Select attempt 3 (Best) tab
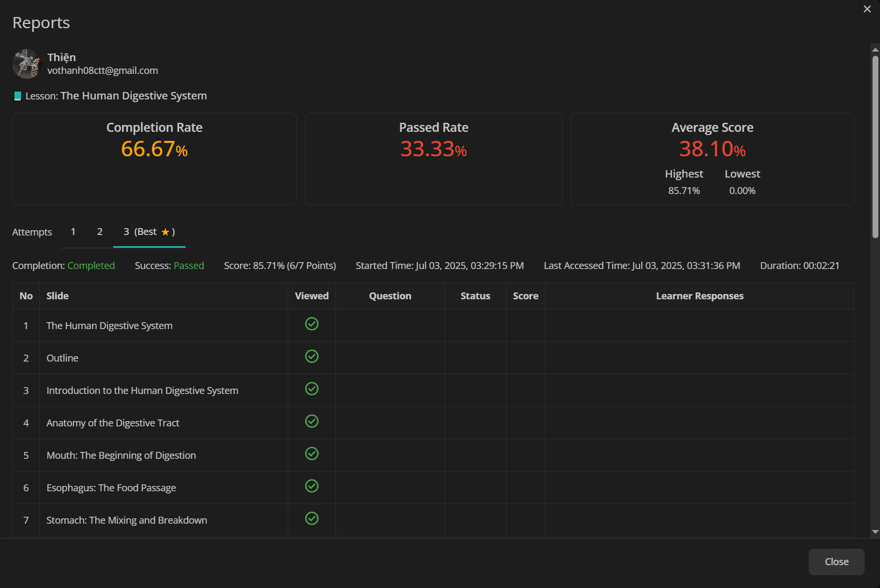 [149, 232]
